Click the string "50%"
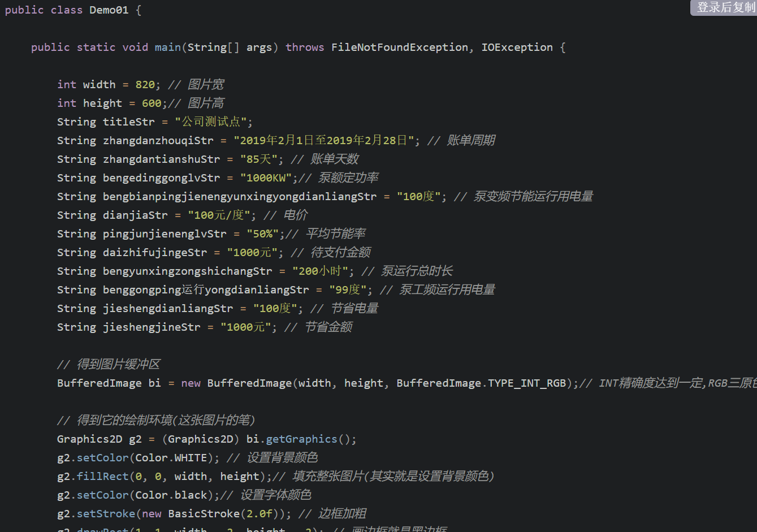 click(262, 234)
